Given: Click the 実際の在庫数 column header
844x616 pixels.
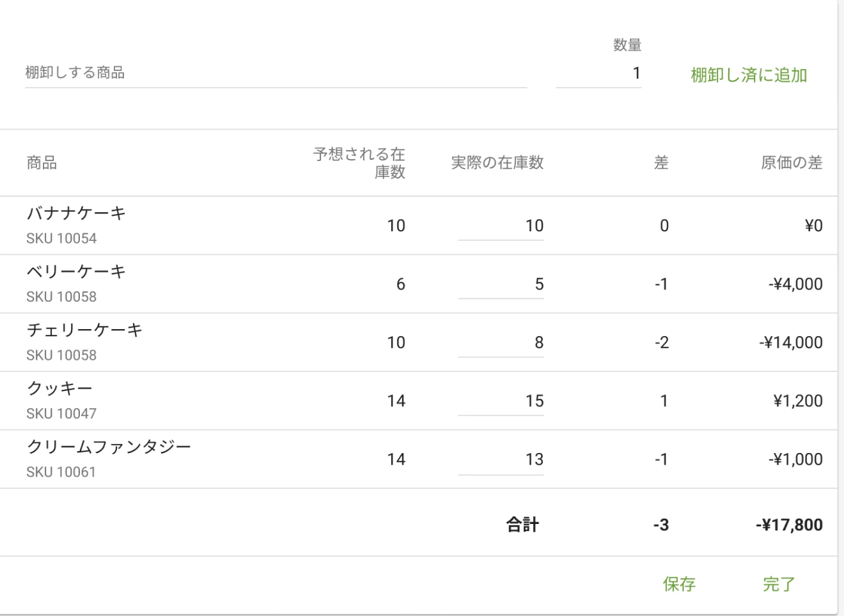Looking at the screenshot, I should click(497, 163).
